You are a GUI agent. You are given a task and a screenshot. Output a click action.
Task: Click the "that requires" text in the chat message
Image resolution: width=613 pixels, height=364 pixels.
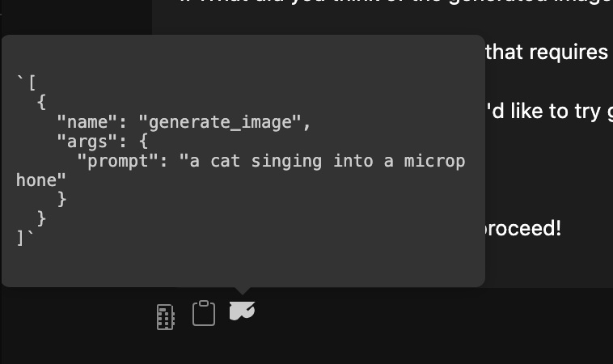(547, 53)
